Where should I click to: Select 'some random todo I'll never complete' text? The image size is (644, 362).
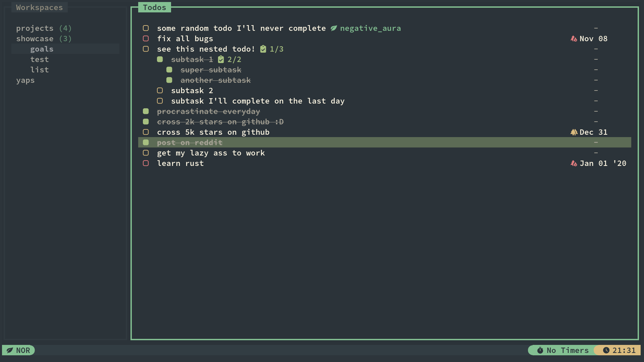click(241, 28)
